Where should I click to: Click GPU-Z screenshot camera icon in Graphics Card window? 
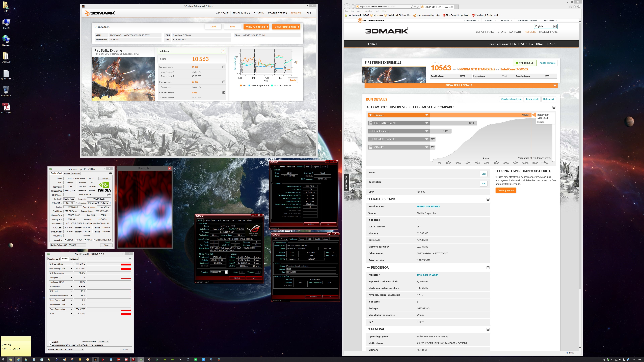[111, 173]
